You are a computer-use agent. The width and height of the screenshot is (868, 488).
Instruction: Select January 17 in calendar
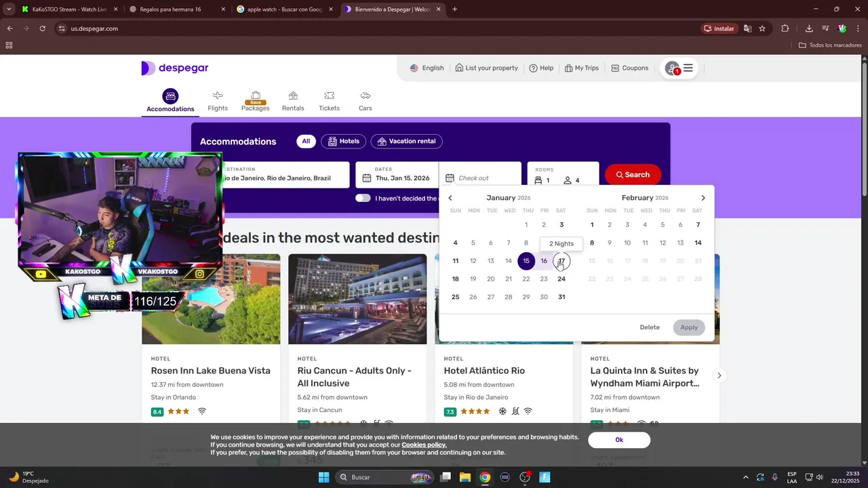(x=561, y=261)
